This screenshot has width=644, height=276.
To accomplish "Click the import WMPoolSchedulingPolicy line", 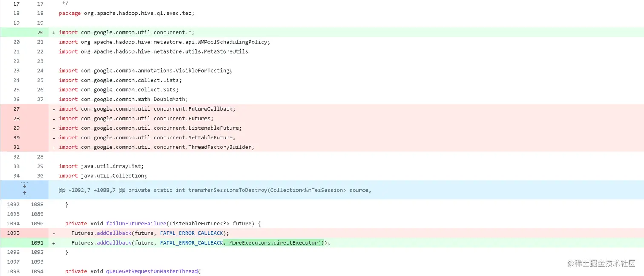I will pos(164,42).
